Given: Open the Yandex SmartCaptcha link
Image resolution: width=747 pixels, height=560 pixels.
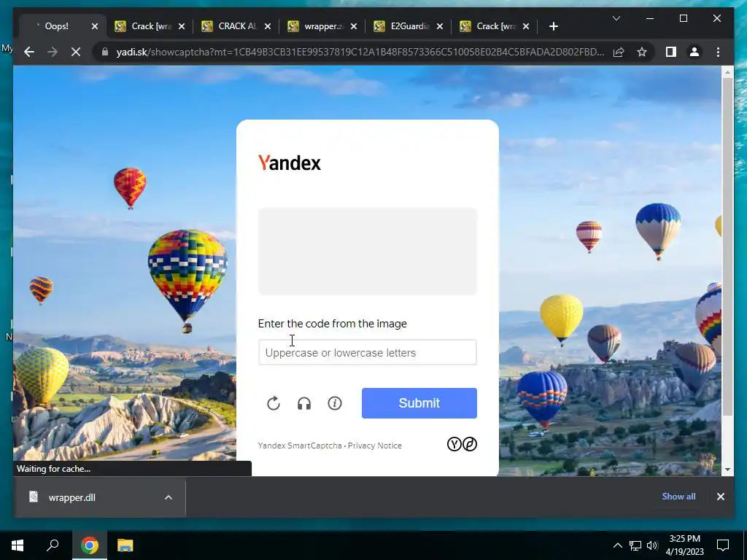Looking at the screenshot, I should pos(300,446).
